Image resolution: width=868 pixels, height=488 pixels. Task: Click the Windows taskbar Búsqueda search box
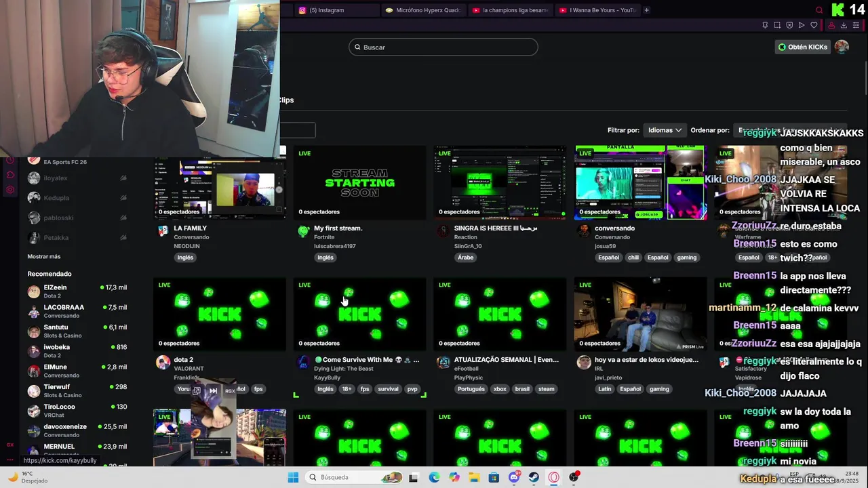tap(353, 477)
